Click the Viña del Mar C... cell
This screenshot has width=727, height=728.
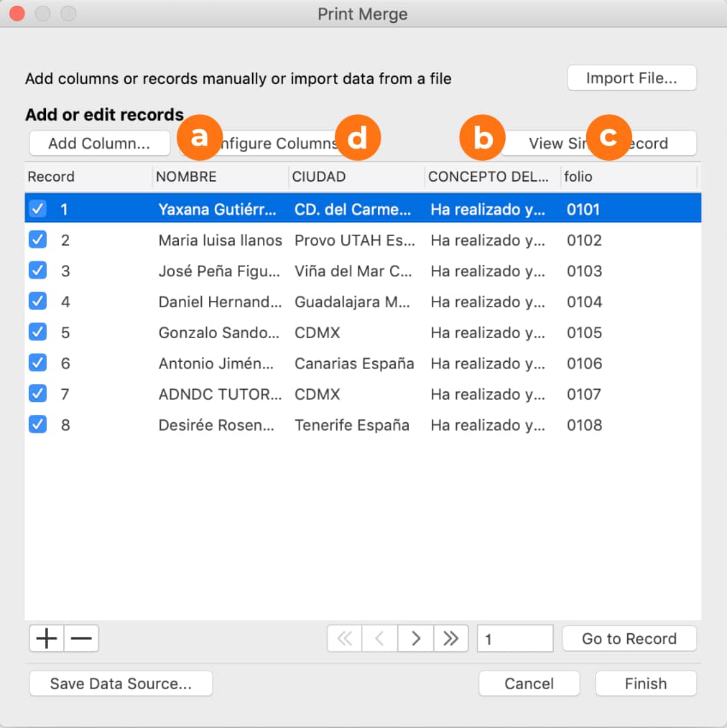click(x=353, y=271)
